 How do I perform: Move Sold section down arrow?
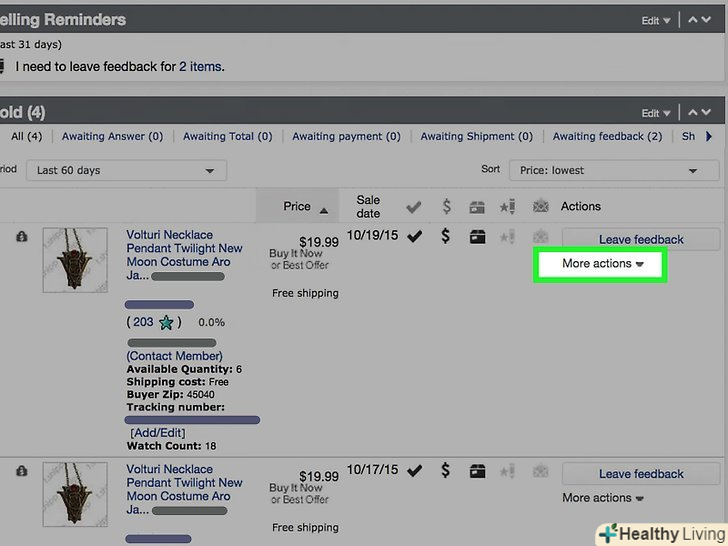706,112
